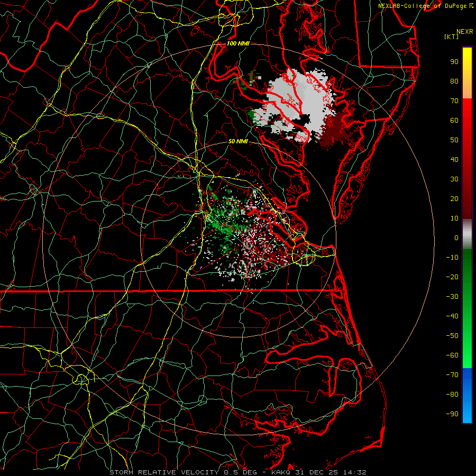
Task: Click the 0 value on the velocity scale
Action: (x=456, y=237)
